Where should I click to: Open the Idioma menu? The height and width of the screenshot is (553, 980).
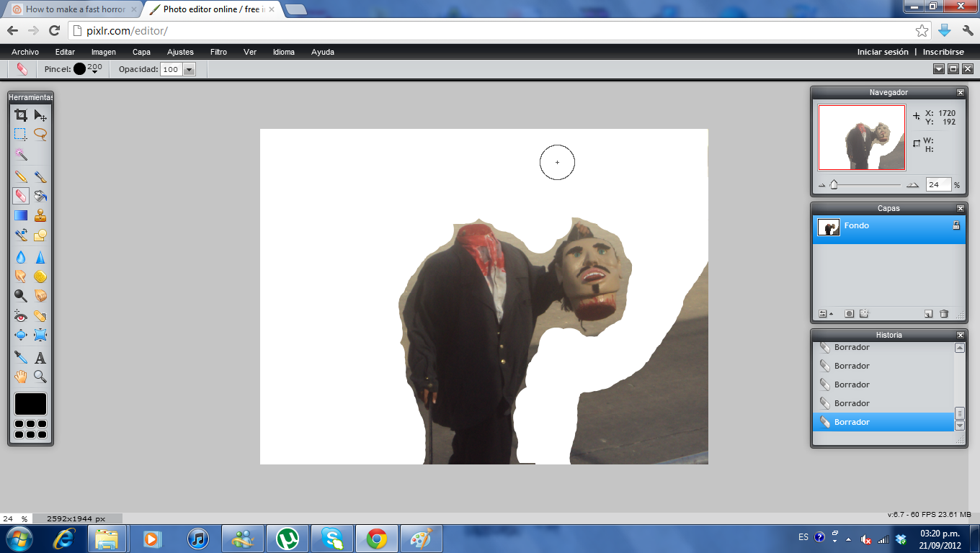pos(284,52)
